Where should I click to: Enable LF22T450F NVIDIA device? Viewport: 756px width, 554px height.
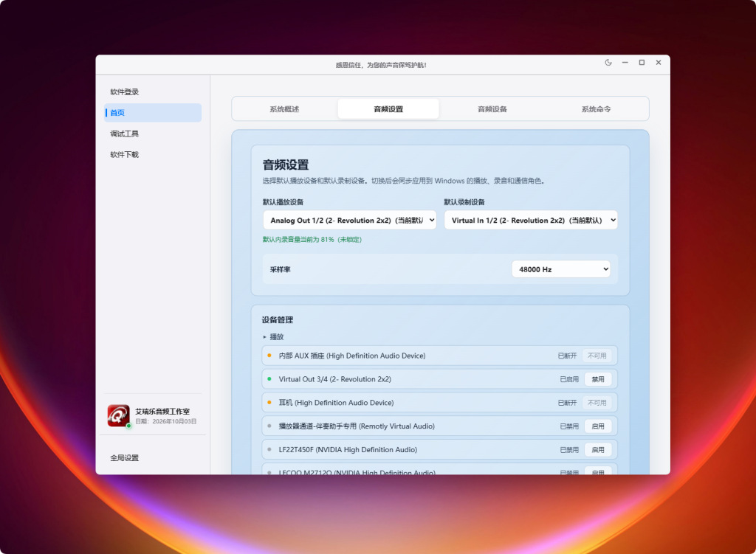pyautogui.click(x=598, y=449)
